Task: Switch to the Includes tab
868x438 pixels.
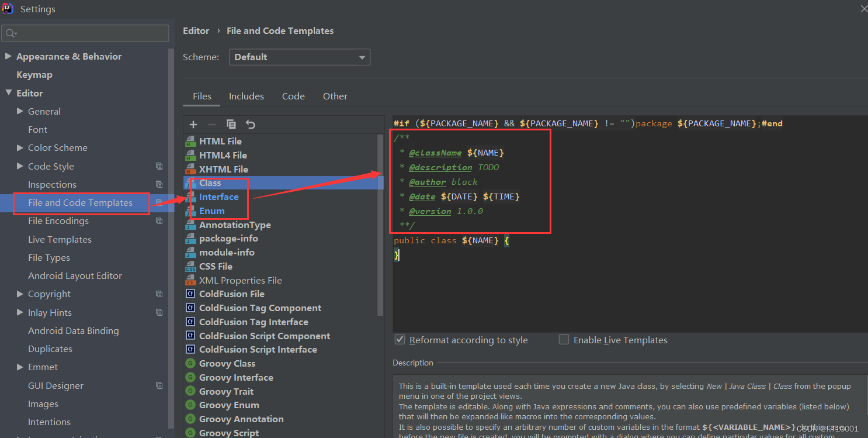Action: [246, 96]
